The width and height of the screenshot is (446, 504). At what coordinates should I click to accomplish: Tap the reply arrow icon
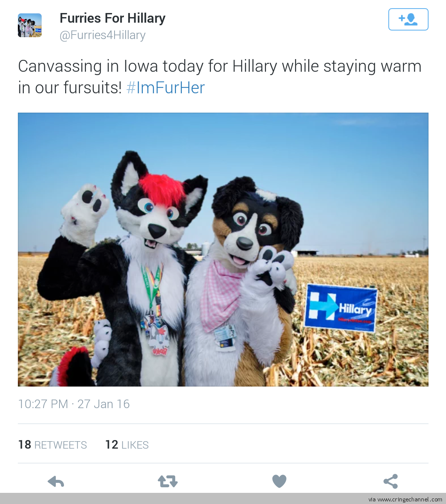56,482
